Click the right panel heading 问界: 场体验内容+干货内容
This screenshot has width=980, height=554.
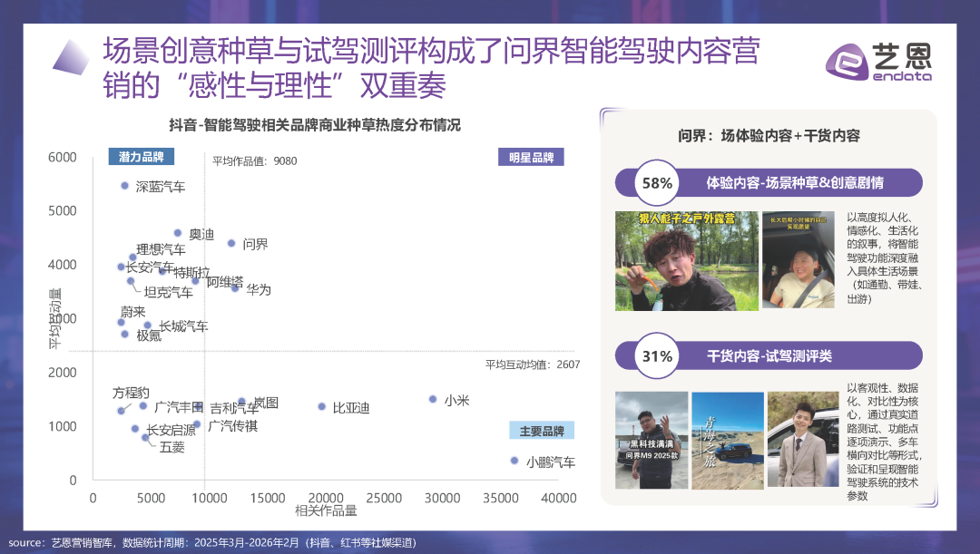pos(769,135)
